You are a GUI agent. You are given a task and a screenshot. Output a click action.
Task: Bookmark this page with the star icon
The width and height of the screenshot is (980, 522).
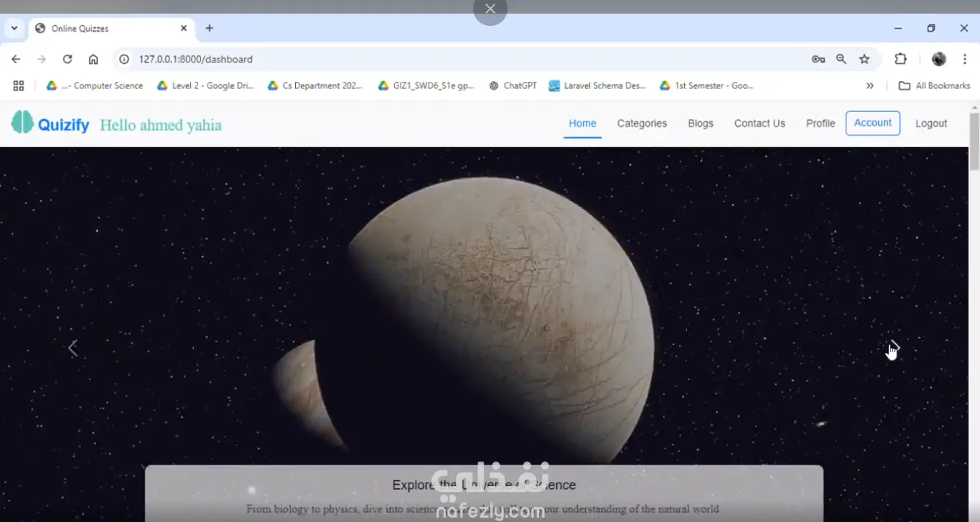pos(864,60)
